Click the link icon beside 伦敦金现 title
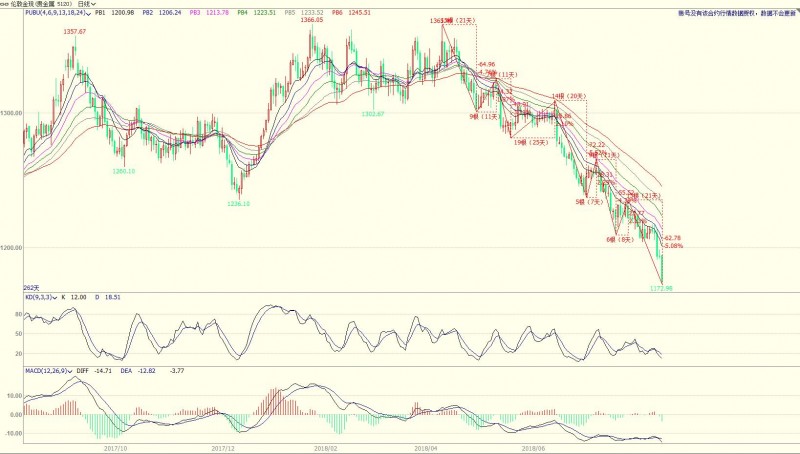Viewport: 800px width, 454px height. pos(4,4)
